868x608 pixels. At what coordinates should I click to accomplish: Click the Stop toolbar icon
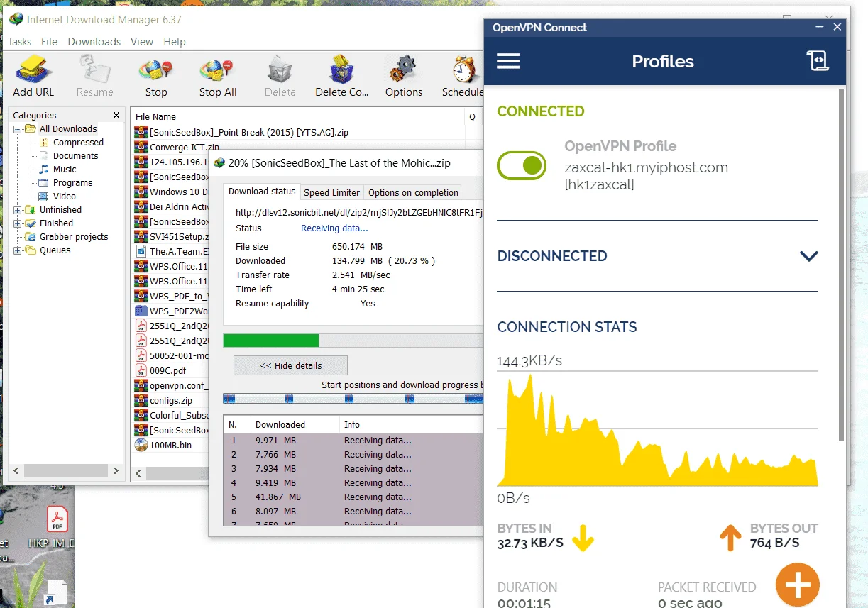click(156, 77)
